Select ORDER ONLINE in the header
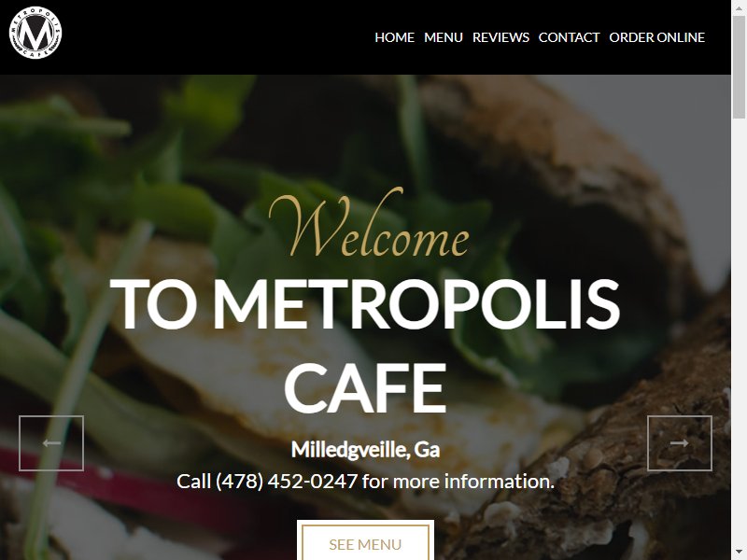Viewport: 747px width, 560px height. coord(657,37)
